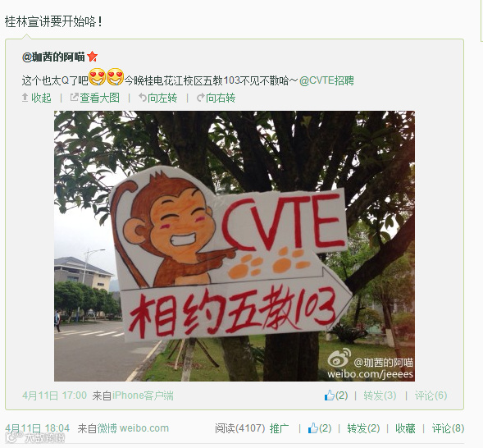Viewport: 483px width, 448px height.
Task: Open the quoted post comments 评论(6)
Action: pyautogui.click(x=431, y=395)
